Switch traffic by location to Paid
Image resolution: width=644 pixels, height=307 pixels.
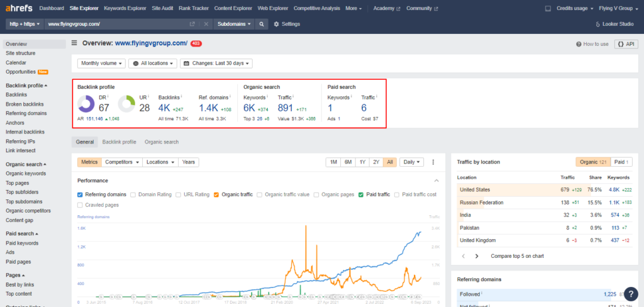tap(621, 162)
